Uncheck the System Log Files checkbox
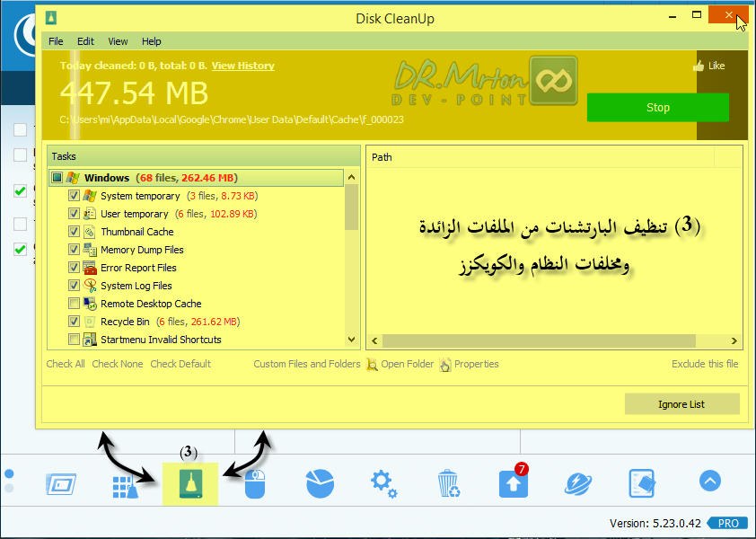Screen dimensions: 756x539 click(74, 286)
